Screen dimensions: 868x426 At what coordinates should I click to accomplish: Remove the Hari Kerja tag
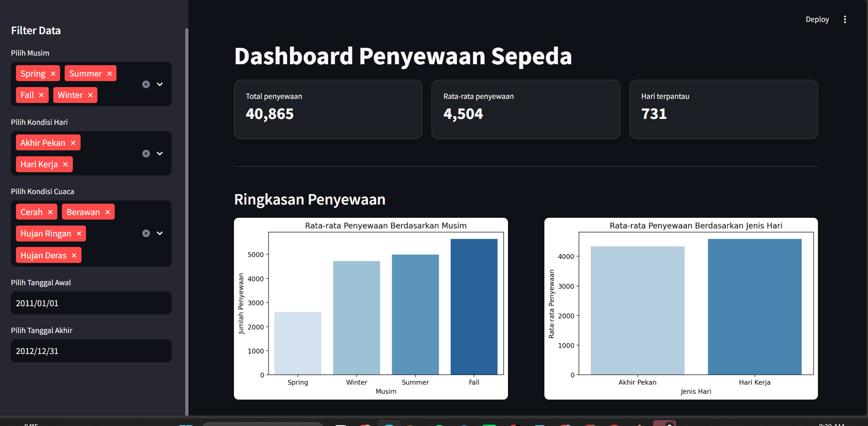coord(65,164)
